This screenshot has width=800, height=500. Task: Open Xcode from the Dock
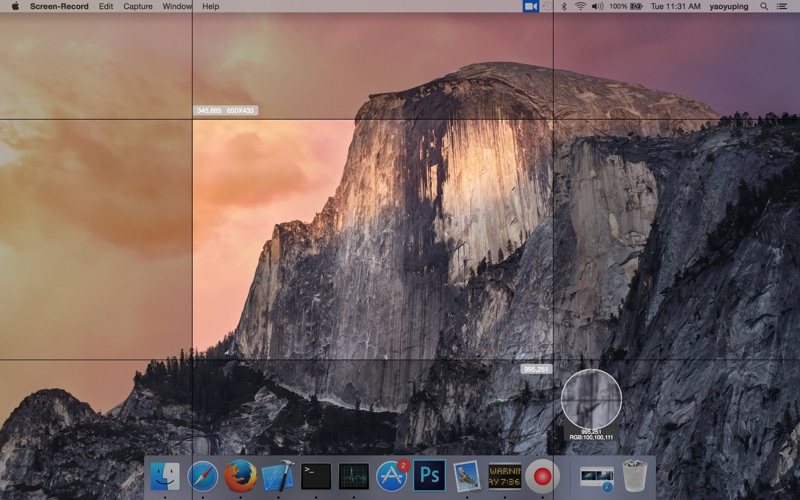278,476
